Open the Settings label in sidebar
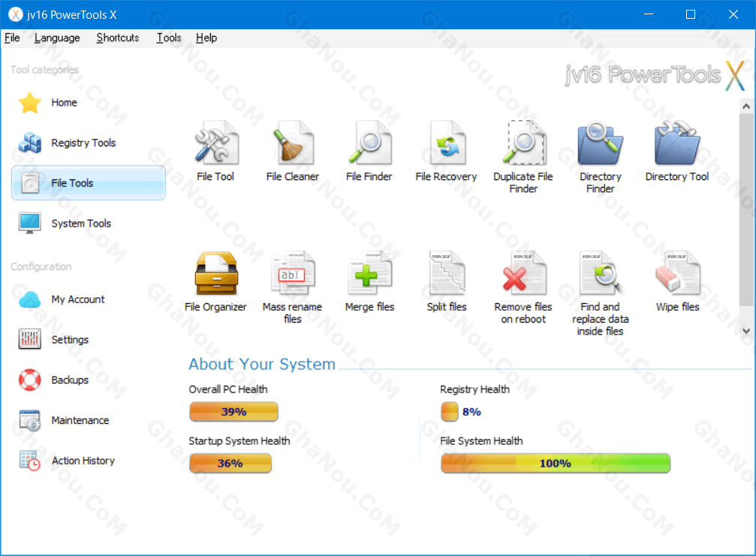This screenshot has height=556, width=756. coord(70,340)
